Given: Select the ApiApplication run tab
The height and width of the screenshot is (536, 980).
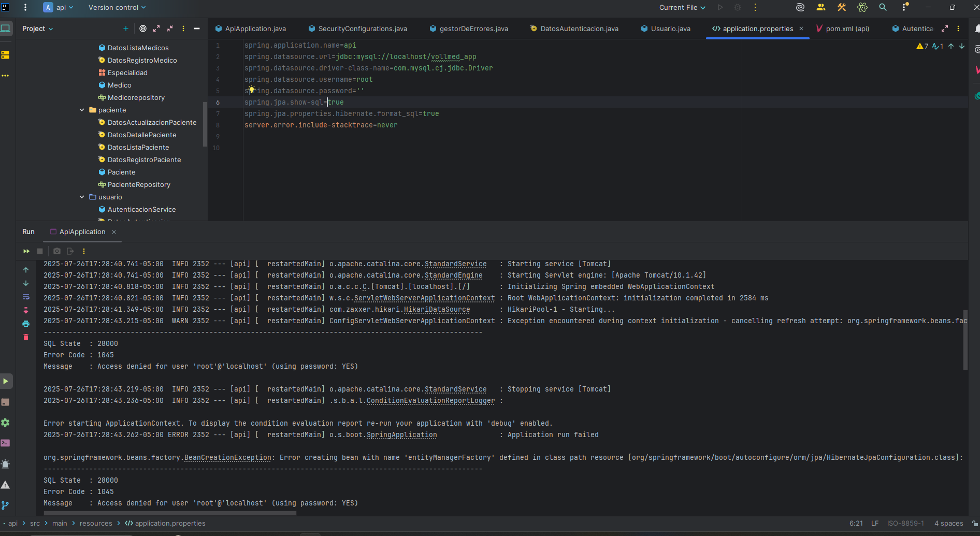Looking at the screenshot, I should (x=78, y=231).
